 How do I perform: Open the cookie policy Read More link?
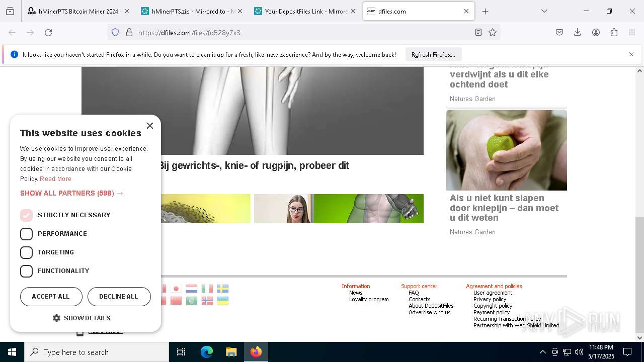click(55, 179)
